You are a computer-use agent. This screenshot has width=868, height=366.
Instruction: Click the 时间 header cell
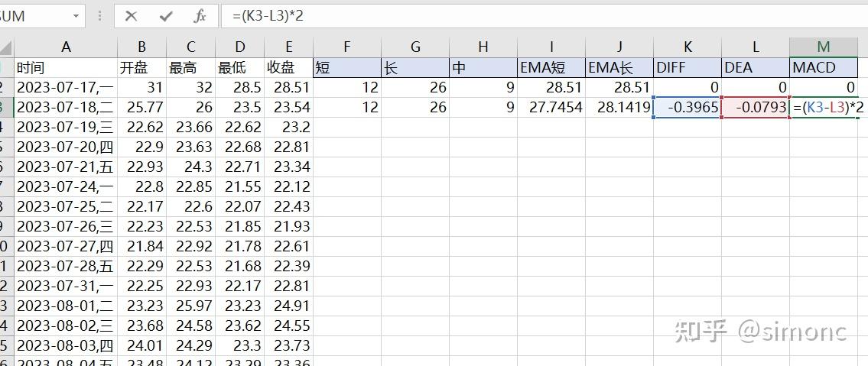(66, 67)
